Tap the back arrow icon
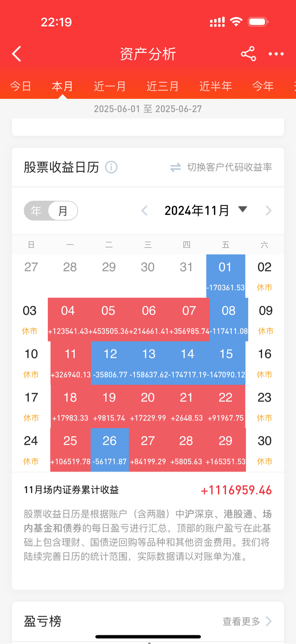 click(17, 54)
